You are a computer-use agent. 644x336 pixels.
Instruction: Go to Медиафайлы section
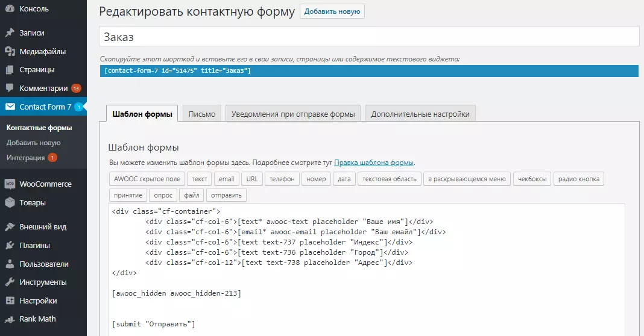click(43, 51)
